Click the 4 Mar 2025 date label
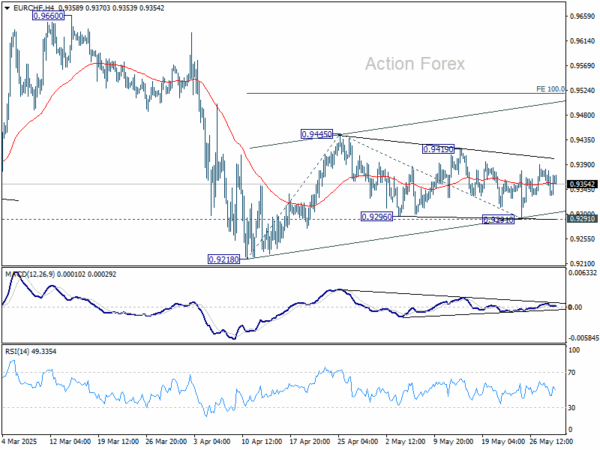This screenshot has height=450, width=600. 20,441
